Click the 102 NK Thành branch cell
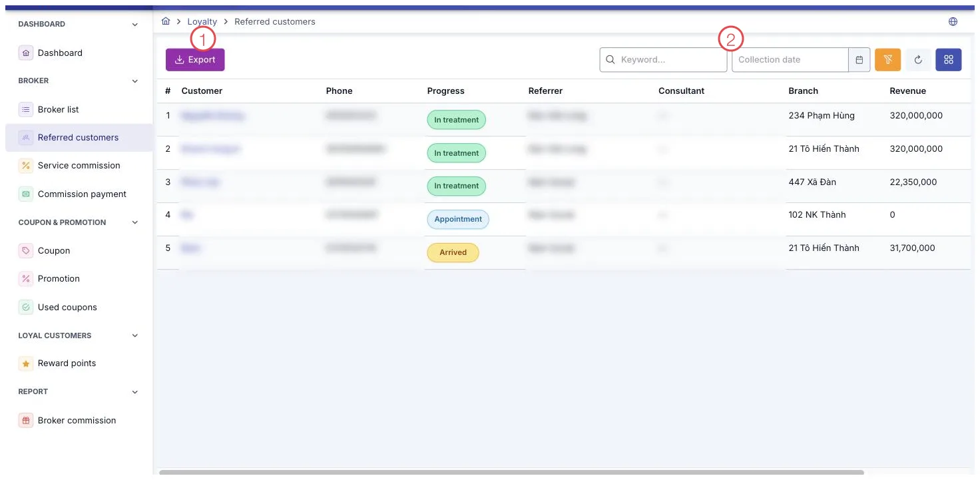The height and width of the screenshot is (480, 980). pos(817,214)
